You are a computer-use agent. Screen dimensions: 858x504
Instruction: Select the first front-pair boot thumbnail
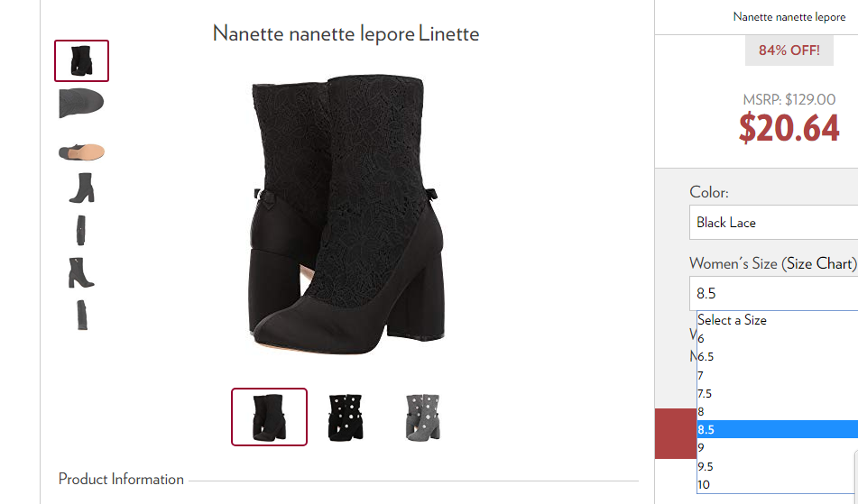point(81,60)
